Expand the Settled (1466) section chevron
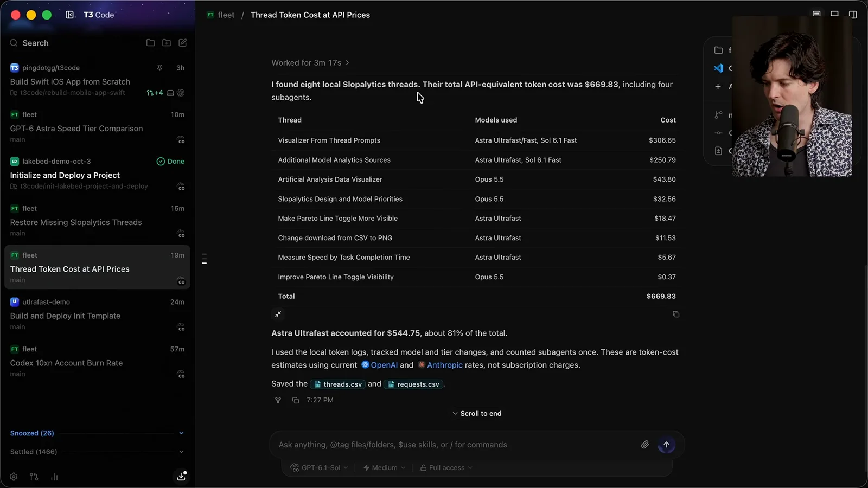The image size is (868, 488). 181,452
